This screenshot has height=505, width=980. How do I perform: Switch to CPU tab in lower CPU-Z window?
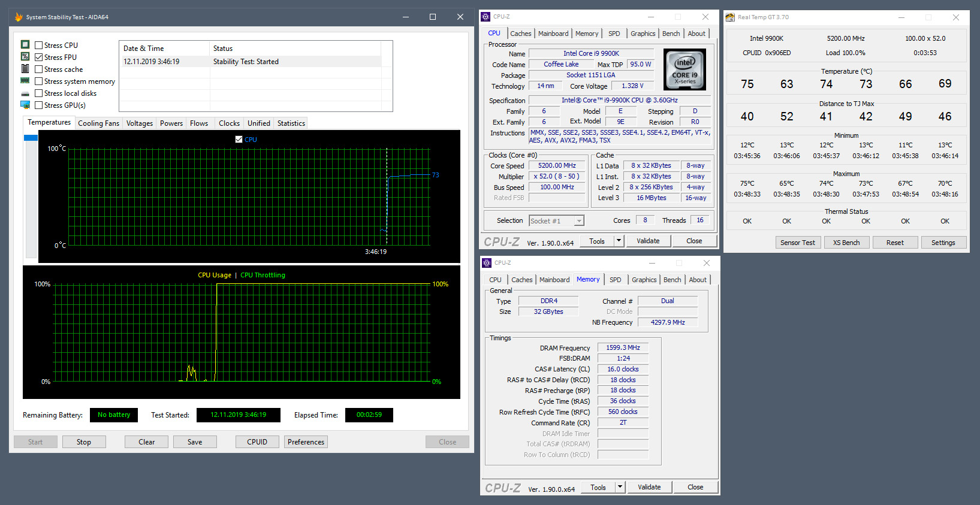pyautogui.click(x=496, y=280)
